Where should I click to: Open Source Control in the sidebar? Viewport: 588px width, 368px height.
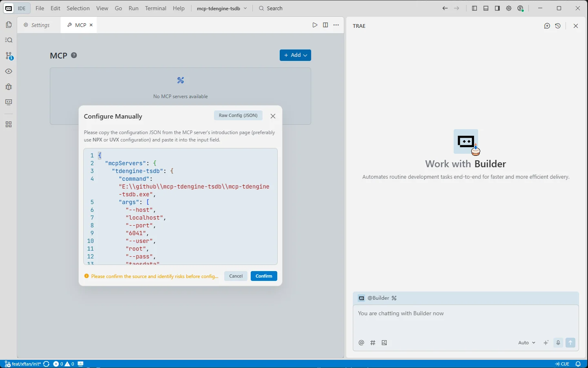point(9,56)
